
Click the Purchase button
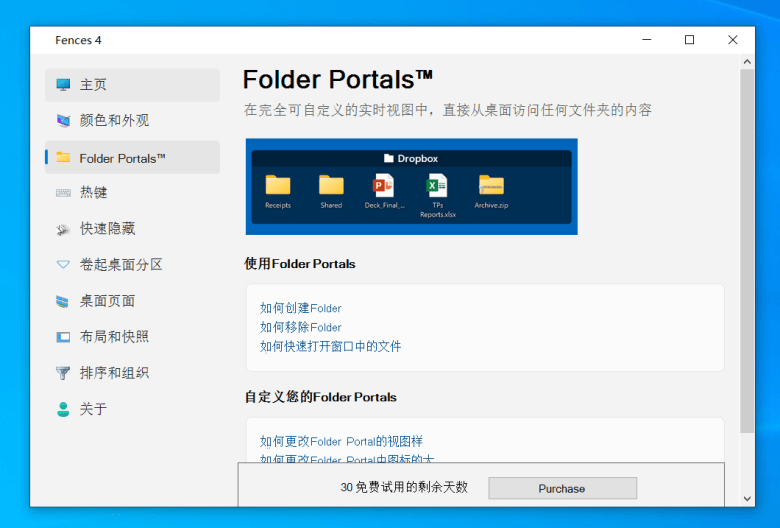(x=562, y=488)
